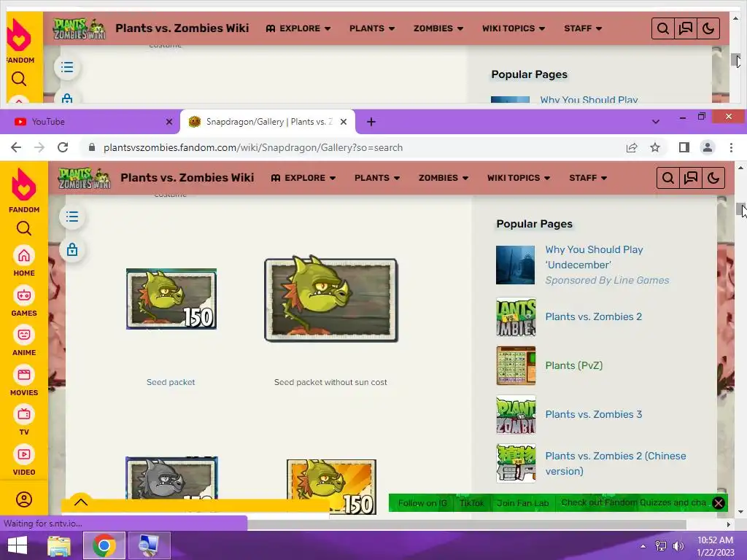Open Chrome profile avatar icon
The width and height of the screenshot is (747, 560).
pos(708,147)
